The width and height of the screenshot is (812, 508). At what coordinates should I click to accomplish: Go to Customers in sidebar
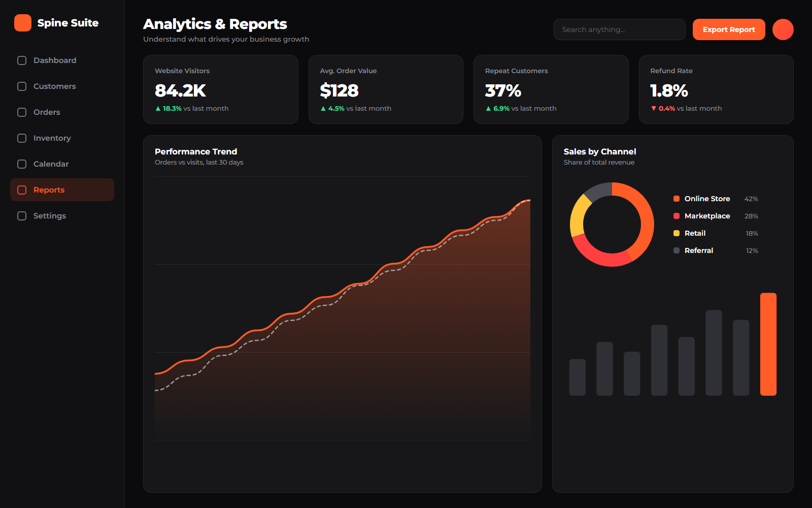62,86
